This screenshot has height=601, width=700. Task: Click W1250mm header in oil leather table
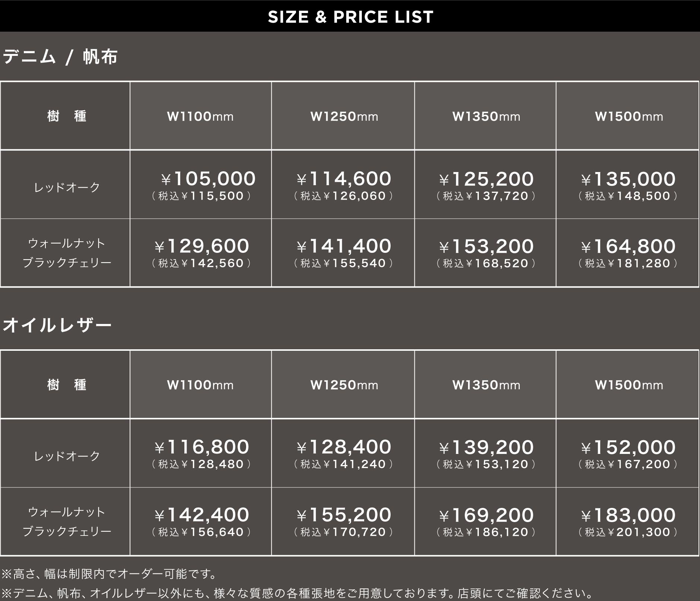pos(344,385)
